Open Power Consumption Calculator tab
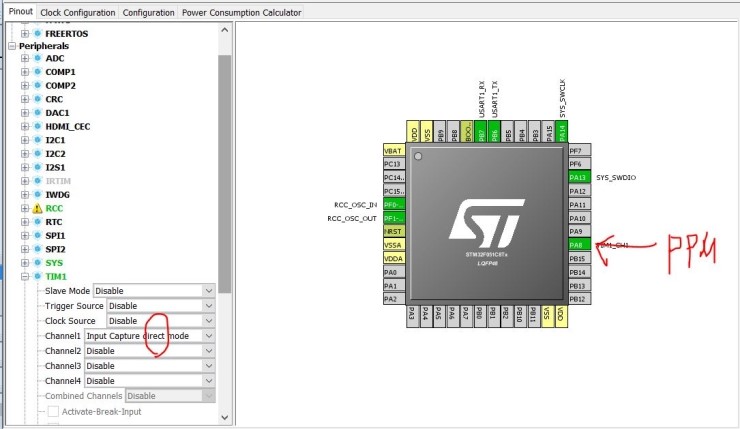 pos(241,13)
